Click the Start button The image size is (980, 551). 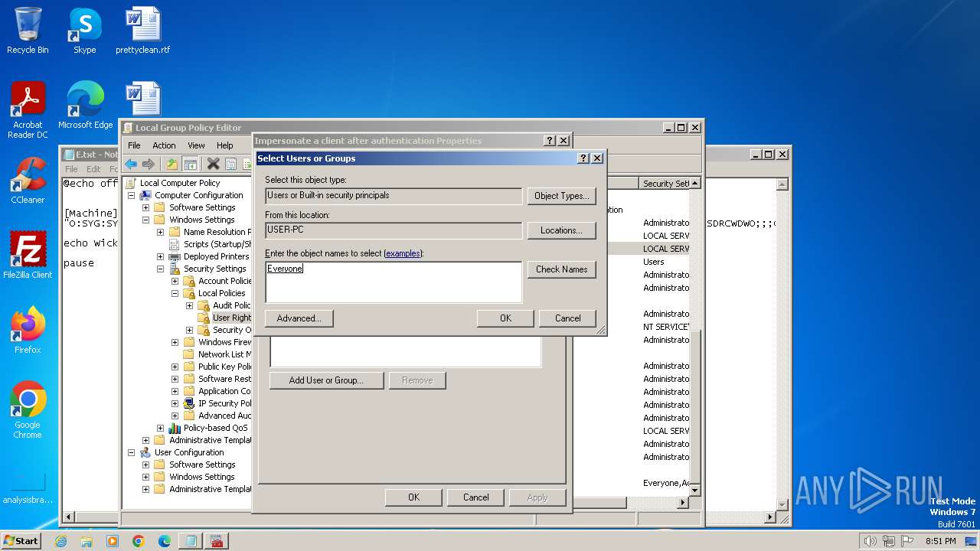[21, 541]
